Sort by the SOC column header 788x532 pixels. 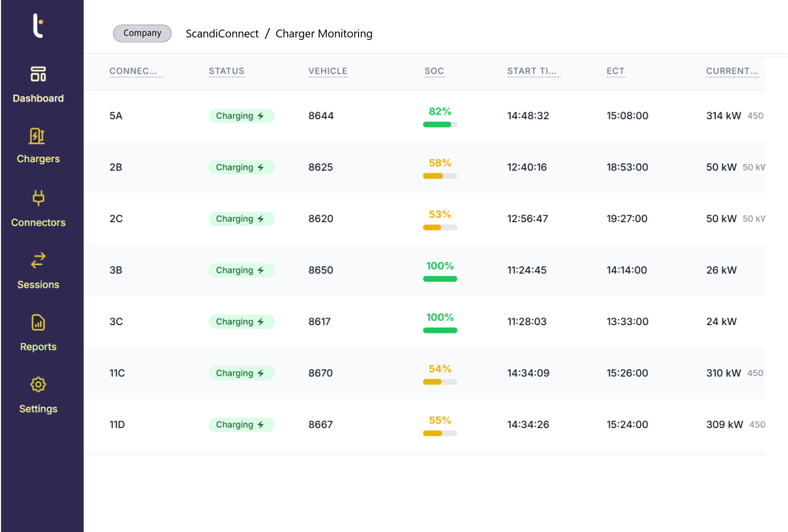point(434,71)
